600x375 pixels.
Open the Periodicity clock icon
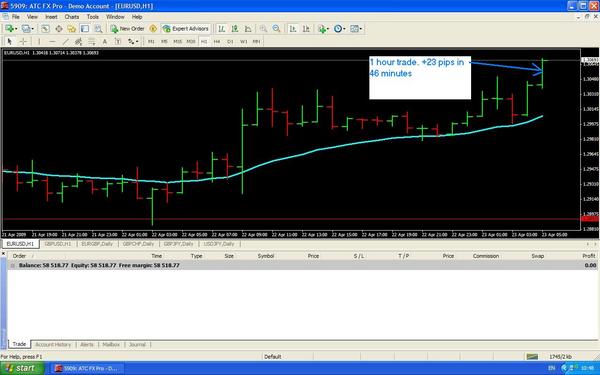[x=338, y=29]
